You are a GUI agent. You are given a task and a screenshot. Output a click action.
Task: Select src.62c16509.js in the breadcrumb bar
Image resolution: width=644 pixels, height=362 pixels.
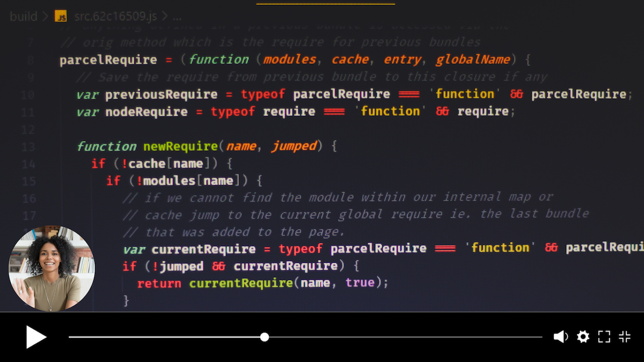[116, 16]
